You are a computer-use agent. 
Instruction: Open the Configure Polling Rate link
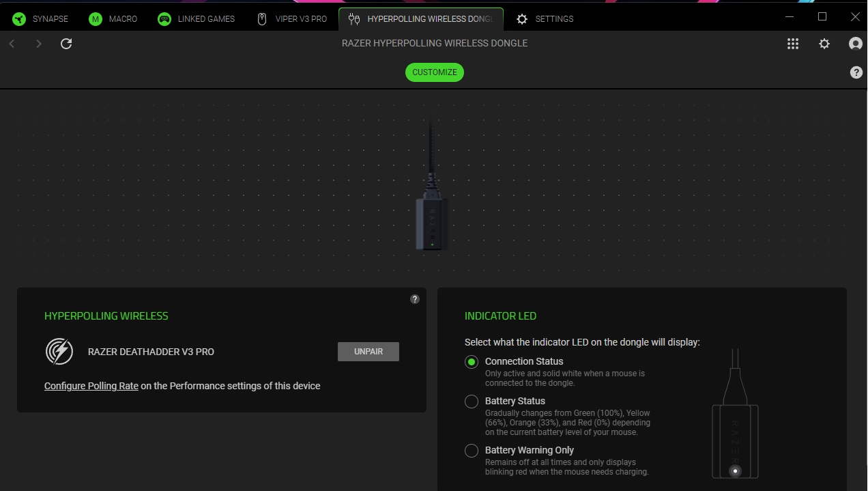tap(91, 386)
